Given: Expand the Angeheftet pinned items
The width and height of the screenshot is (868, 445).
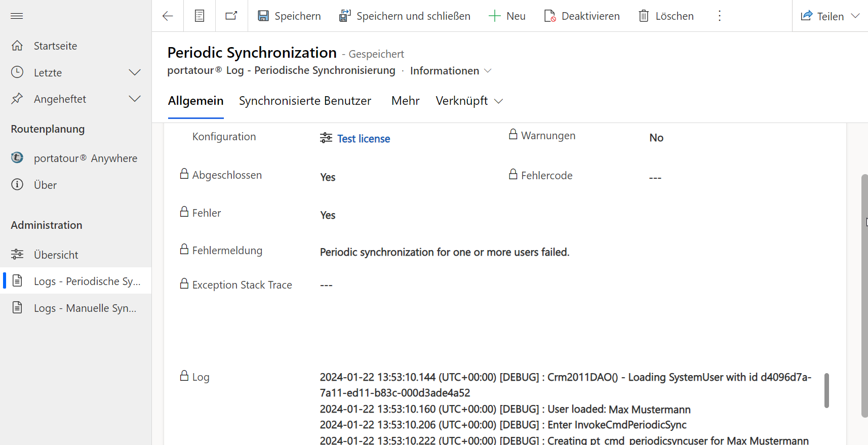Looking at the screenshot, I should point(135,99).
